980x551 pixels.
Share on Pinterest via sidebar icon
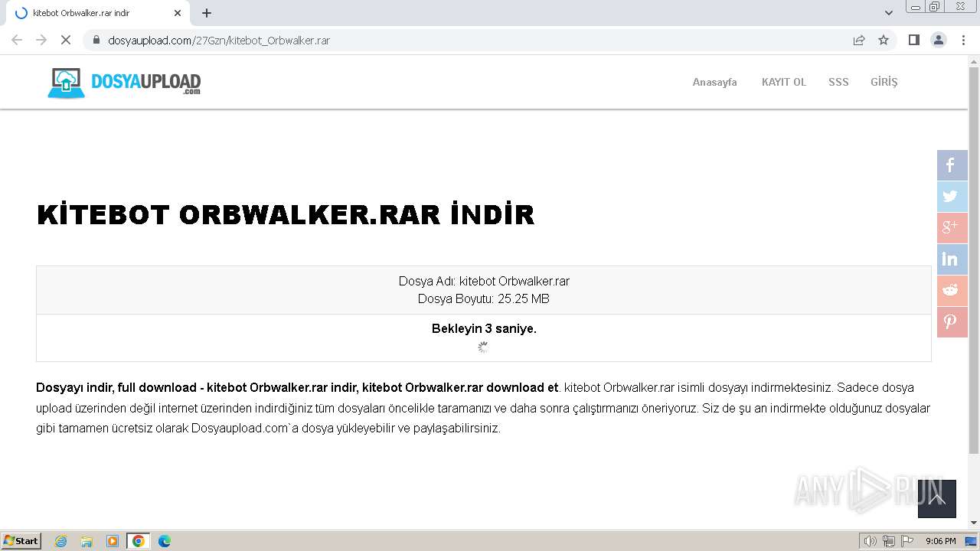point(952,322)
